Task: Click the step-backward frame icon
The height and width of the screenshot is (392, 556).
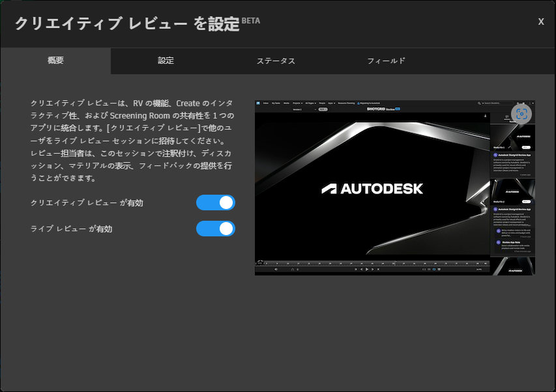Action: click(x=362, y=268)
